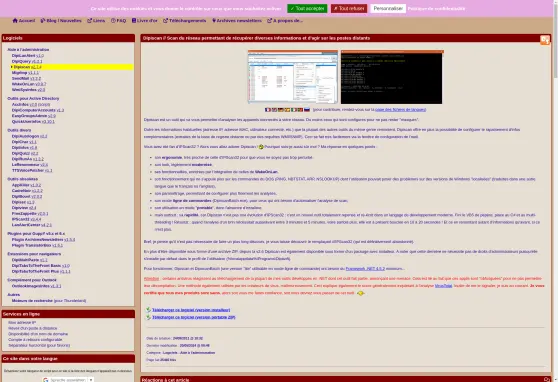
Task: Download the portable ZIP version of Dipiscan
Action: tap(194, 317)
